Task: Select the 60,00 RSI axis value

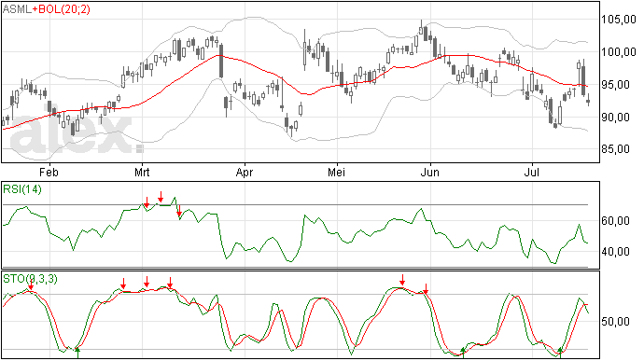Action: pos(615,221)
